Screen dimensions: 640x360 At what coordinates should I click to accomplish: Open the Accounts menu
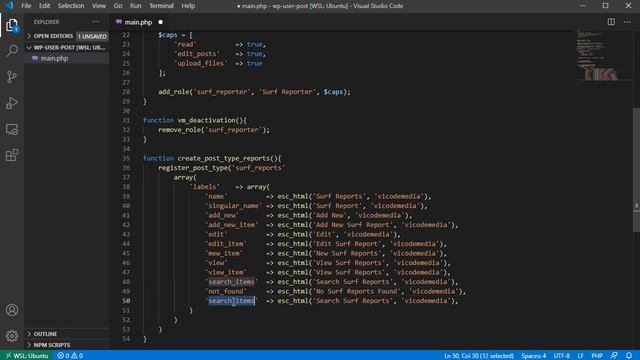click(x=12, y=310)
